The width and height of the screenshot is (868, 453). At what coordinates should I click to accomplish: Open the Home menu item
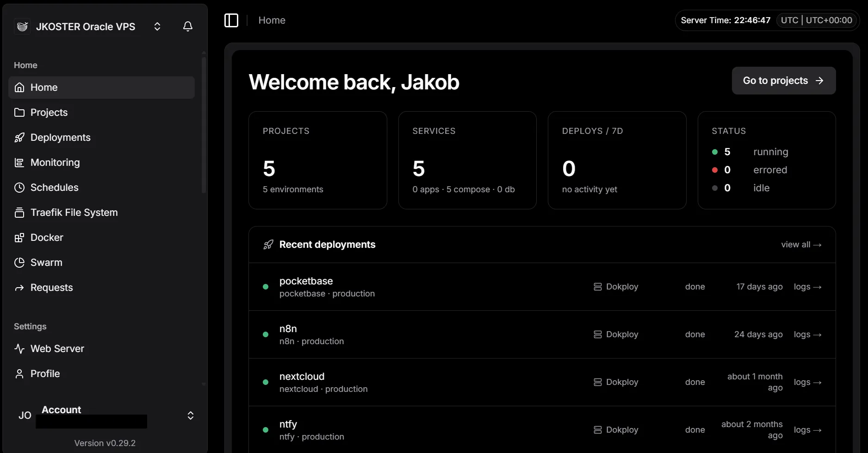click(x=102, y=88)
